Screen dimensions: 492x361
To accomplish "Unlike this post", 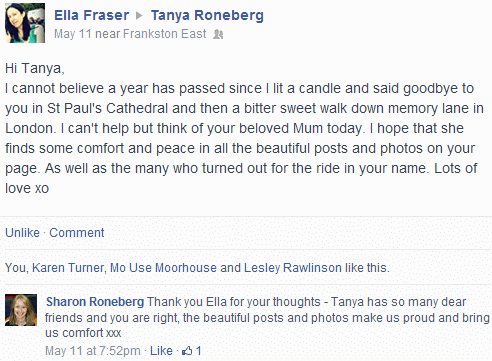I will tap(22, 233).
